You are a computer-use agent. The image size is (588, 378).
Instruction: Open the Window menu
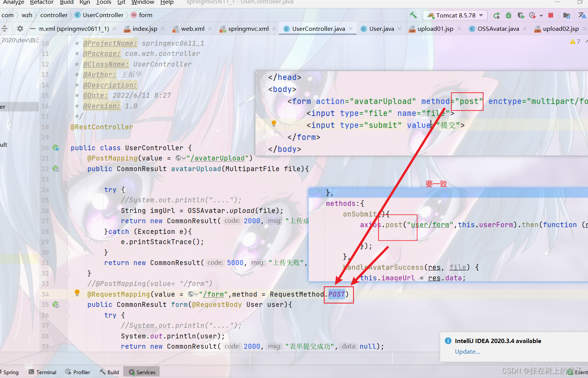click(x=143, y=2)
